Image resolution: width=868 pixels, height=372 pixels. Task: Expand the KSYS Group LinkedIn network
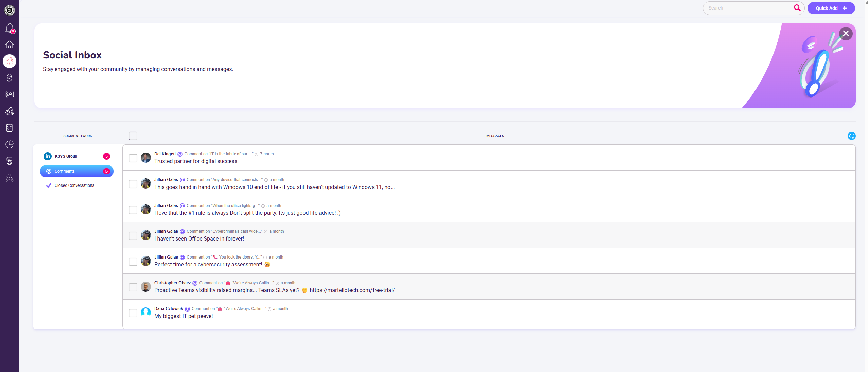[x=66, y=156]
